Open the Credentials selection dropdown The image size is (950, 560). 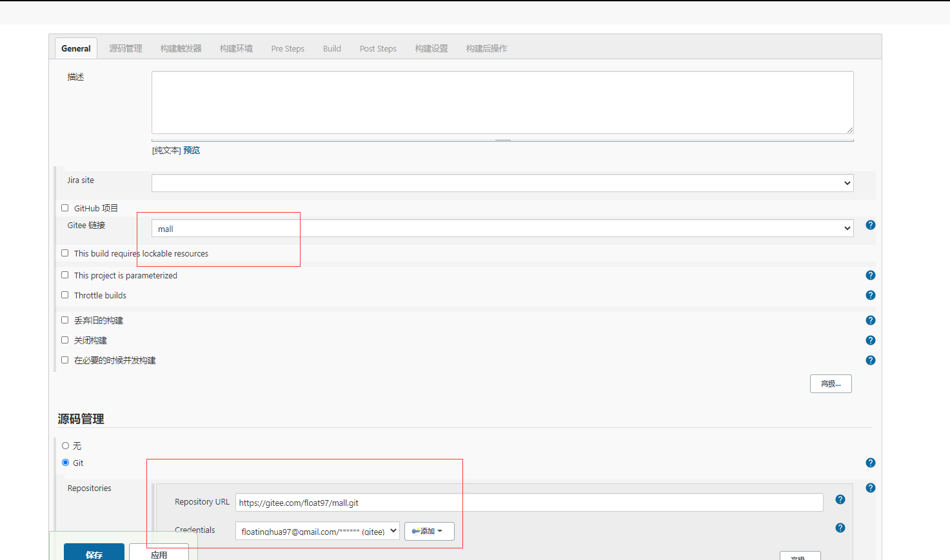tap(317, 531)
